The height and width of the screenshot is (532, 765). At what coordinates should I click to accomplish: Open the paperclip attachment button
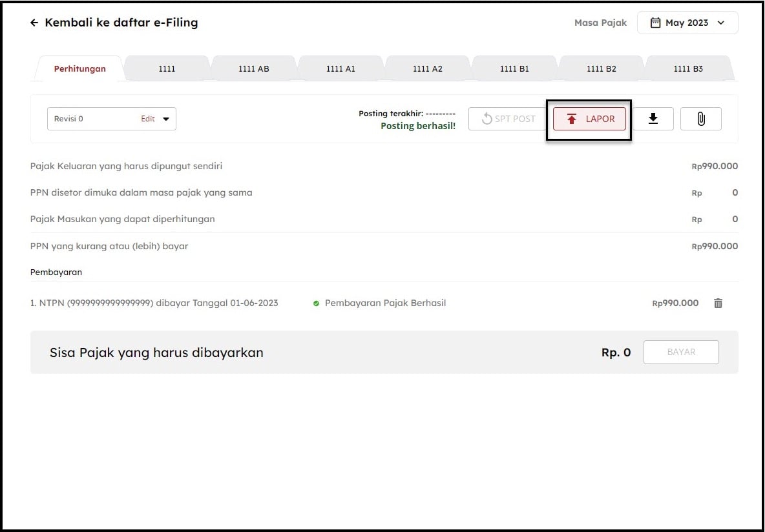(x=700, y=119)
